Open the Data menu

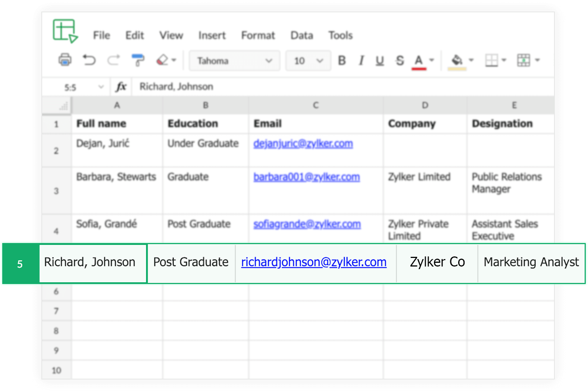click(302, 35)
